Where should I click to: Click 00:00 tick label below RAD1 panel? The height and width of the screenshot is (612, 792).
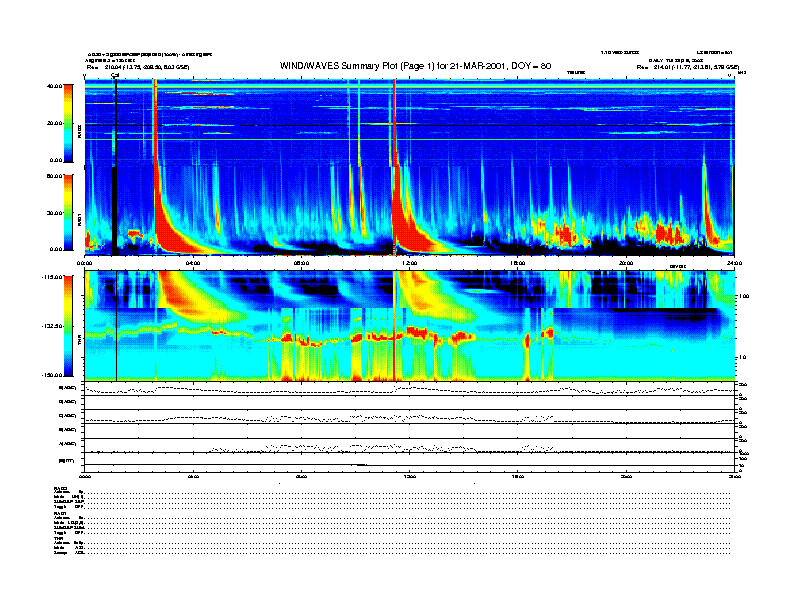[84, 263]
